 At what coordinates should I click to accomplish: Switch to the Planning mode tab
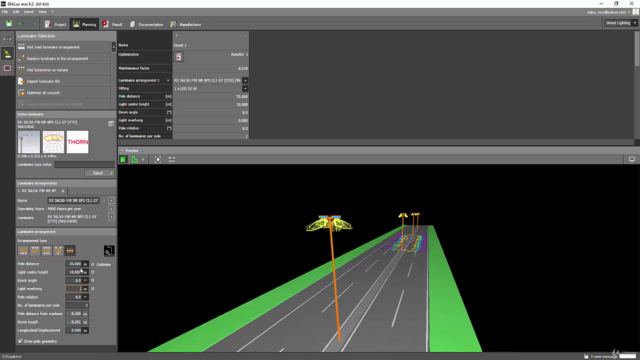pos(84,24)
